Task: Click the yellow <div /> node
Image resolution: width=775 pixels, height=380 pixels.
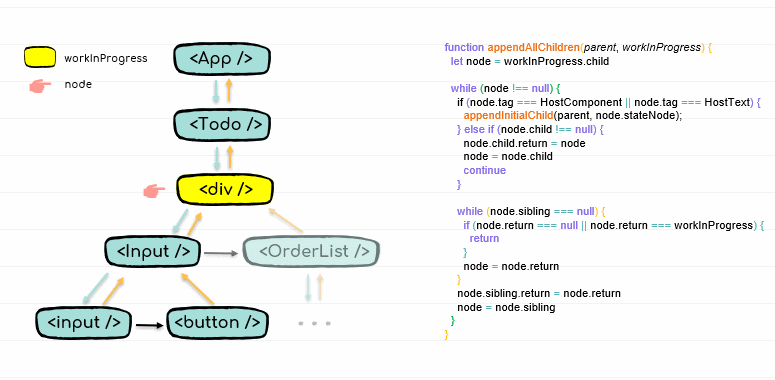Action: [x=225, y=189]
